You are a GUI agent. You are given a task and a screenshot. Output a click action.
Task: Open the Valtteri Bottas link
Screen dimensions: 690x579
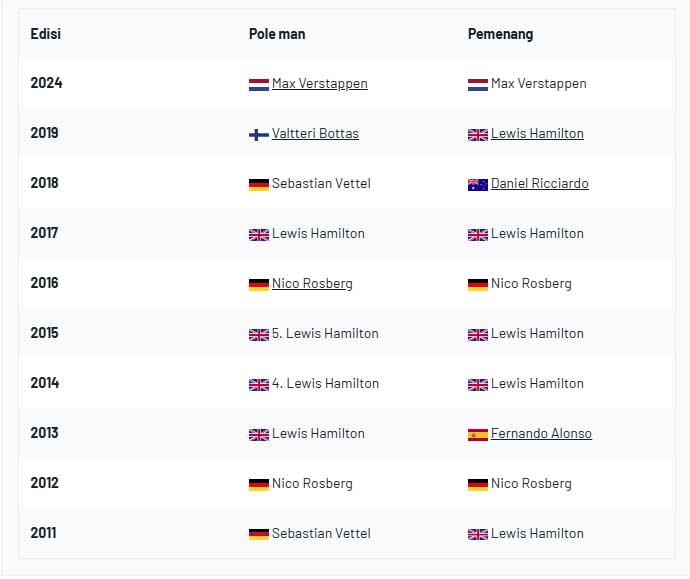[315, 133]
